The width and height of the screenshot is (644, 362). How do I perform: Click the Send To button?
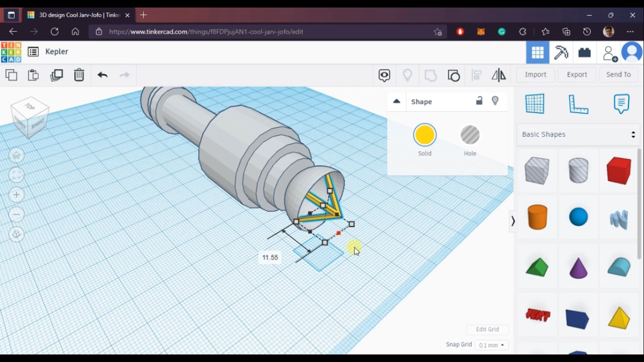point(619,74)
